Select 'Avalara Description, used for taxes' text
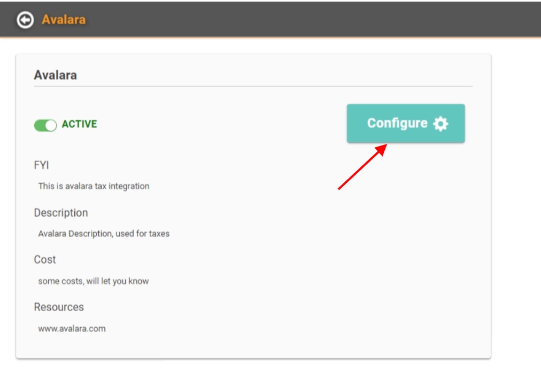This screenshot has width=541, height=392. click(104, 234)
